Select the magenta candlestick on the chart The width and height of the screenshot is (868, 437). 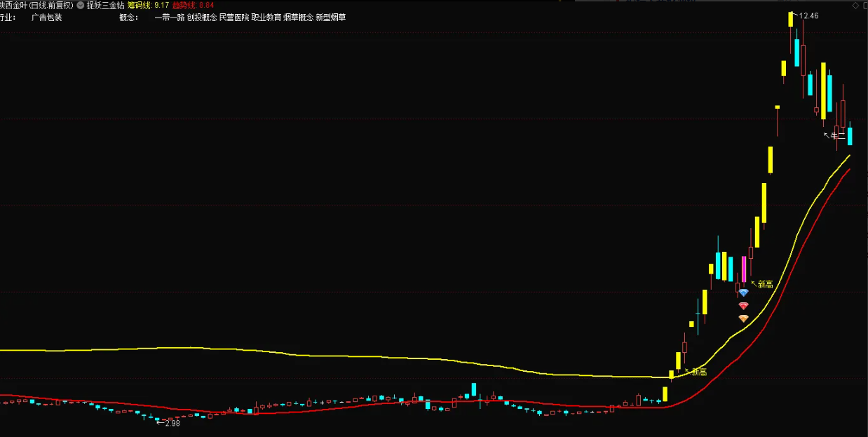coord(743,270)
